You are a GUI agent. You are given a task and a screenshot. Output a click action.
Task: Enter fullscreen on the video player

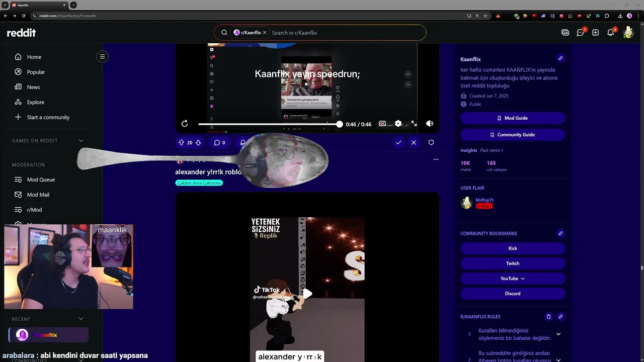[414, 124]
